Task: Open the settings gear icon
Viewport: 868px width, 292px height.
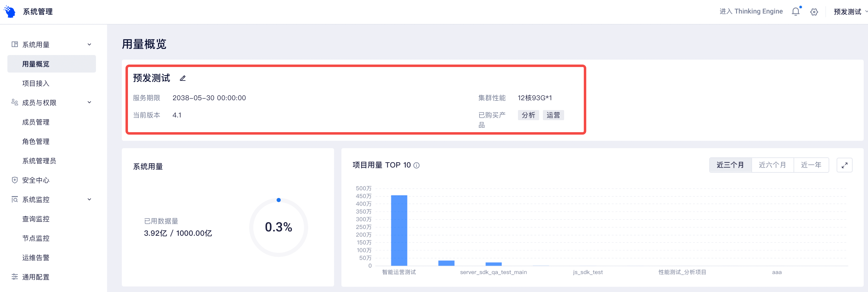Action: [x=814, y=12]
